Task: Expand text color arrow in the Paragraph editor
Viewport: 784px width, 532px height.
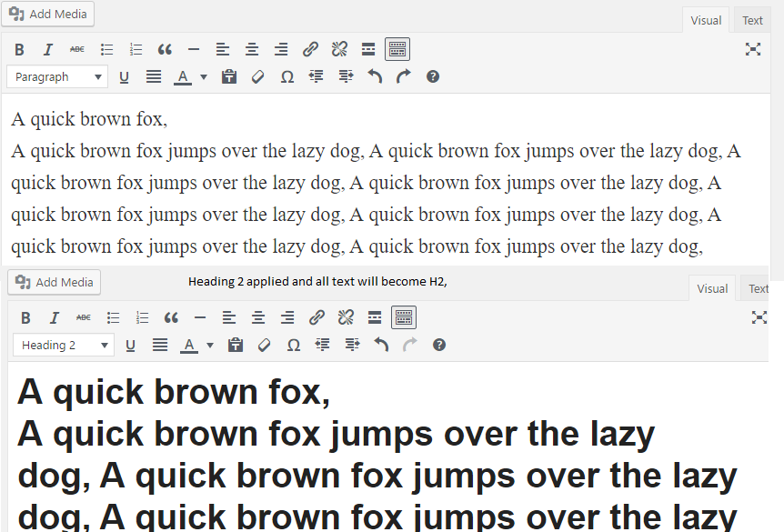Action: tap(204, 77)
